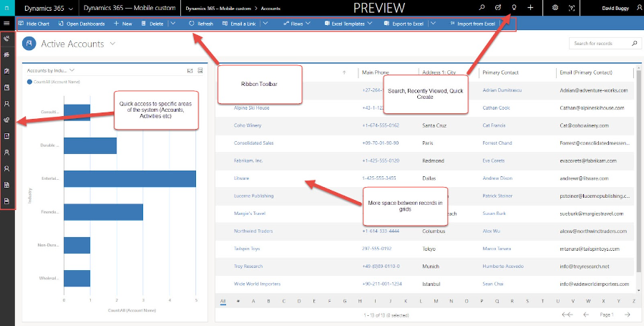The height and width of the screenshot is (326, 644).
Task: Click the Financial bar in the chart
Action: click(x=104, y=211)
